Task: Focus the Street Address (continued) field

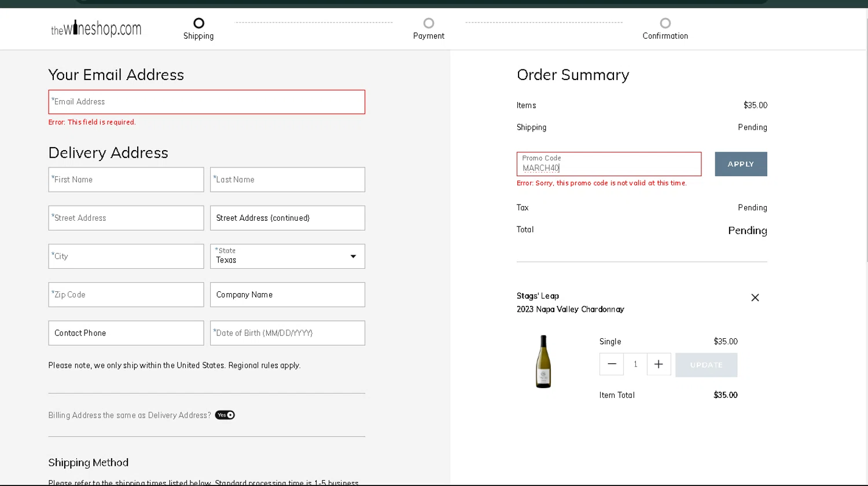Action: tap(288, 218)
